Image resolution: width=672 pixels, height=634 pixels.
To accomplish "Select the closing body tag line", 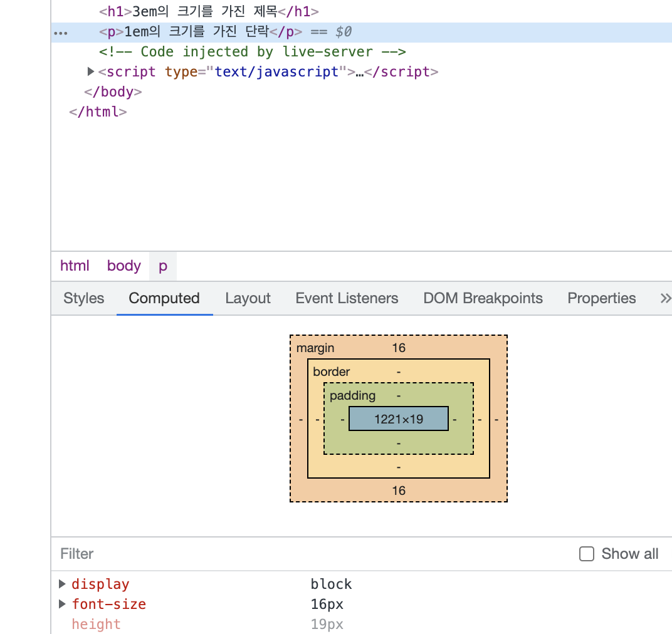I will coord(113,91).
